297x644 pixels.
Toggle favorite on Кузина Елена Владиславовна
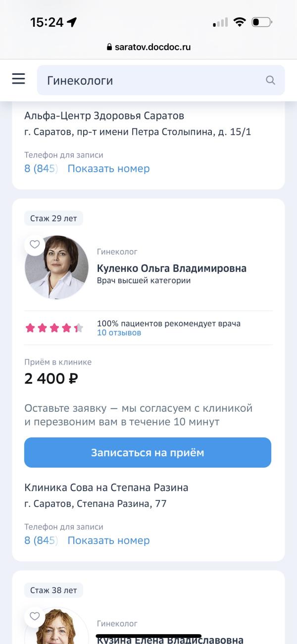[x=35, y=616]
